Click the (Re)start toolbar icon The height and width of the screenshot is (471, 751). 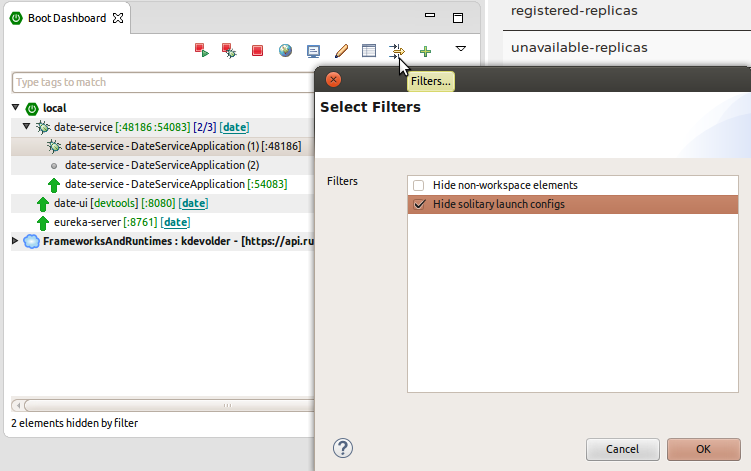[x=201, y=50]
